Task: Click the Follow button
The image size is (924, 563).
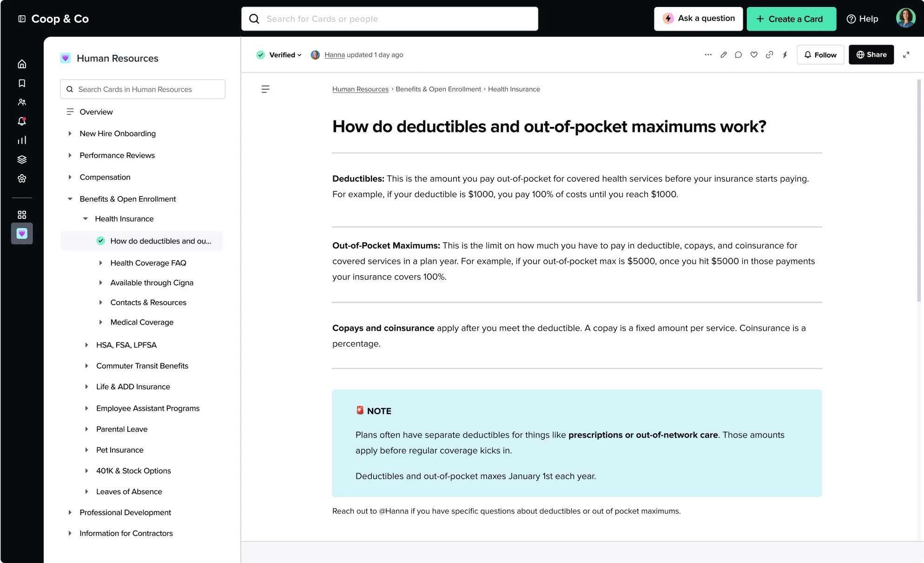Action: (820, 54)
